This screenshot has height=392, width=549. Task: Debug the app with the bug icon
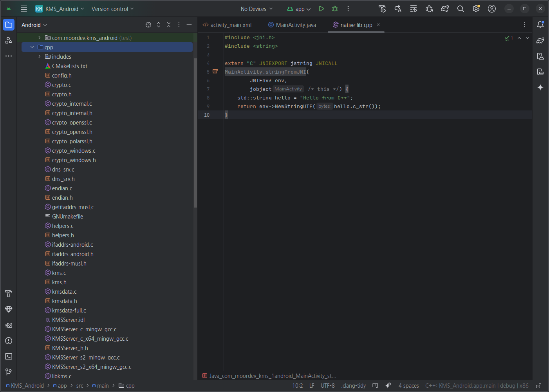tap(335, 9)
